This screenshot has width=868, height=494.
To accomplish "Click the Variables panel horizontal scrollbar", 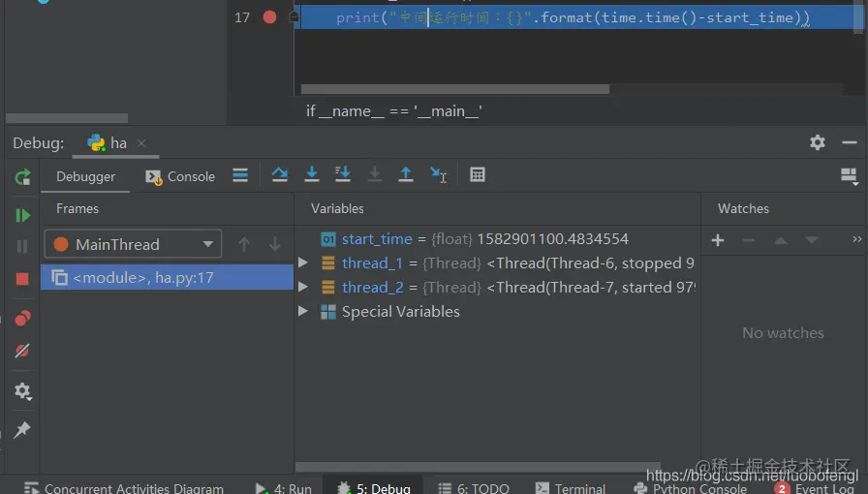I will click(478, 467).
